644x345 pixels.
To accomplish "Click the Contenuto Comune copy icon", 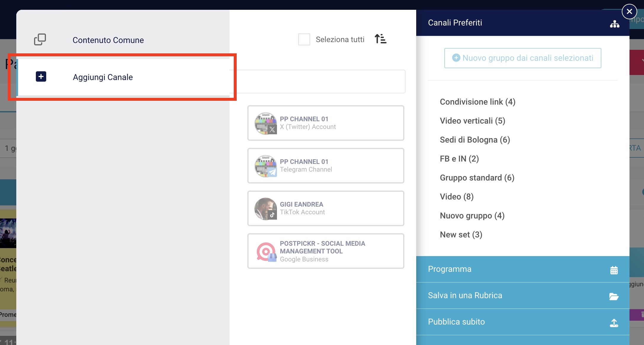I will (40, 39).
